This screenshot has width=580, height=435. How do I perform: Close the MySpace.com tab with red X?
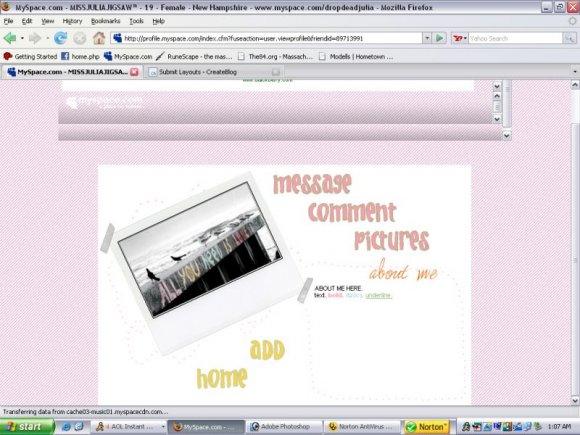pyautogui.click(x=134, y=72)
